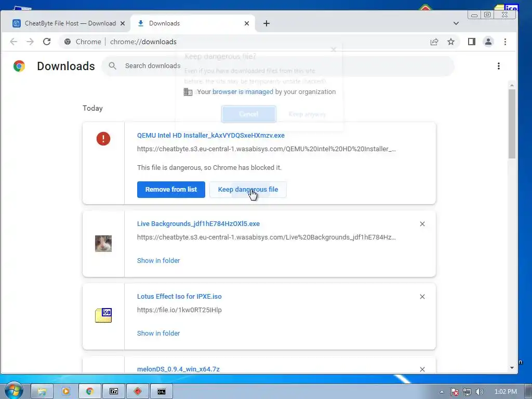Image resolution: width=532 pixels, height=399 pixels.
Task: Share this page from the address bar
Action: (434, 42)
